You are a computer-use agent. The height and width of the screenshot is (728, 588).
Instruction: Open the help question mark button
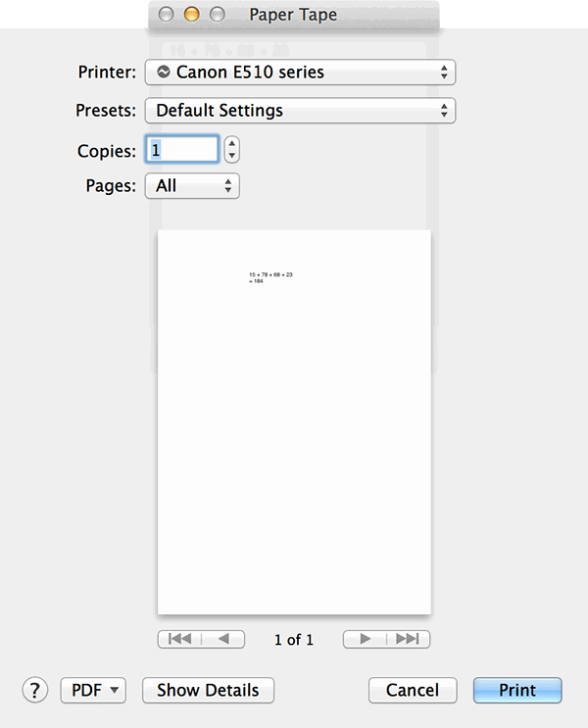pyautogui.click(x=35, y=690)
